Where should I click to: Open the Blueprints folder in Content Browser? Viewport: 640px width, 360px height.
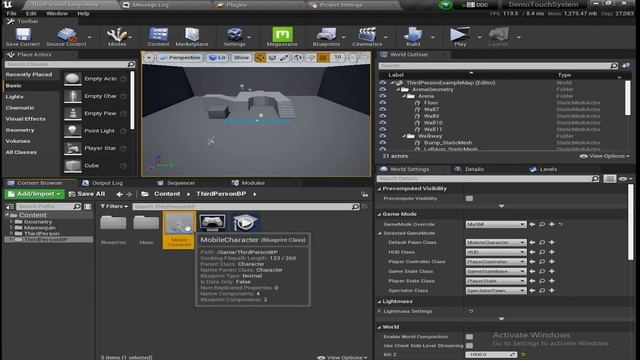tap(113, 229)
